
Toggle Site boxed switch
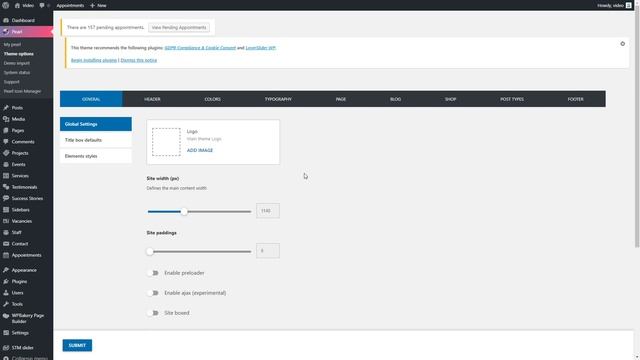[153, 313]
